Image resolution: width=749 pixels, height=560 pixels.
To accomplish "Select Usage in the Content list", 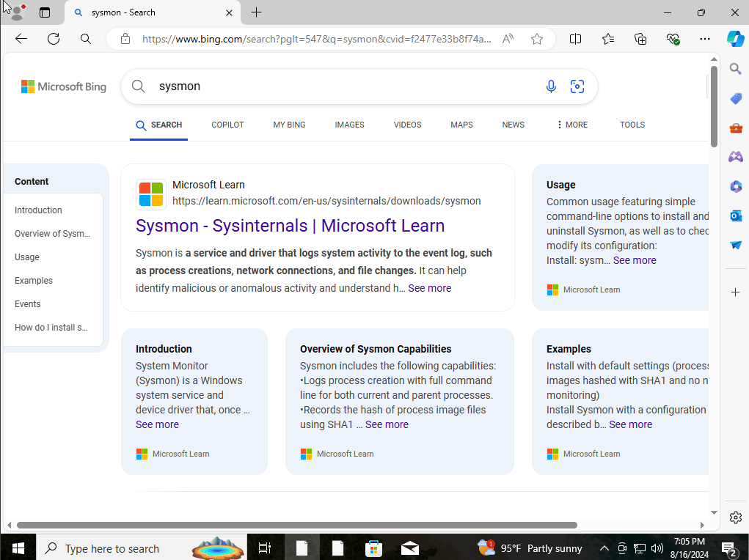I will coord(26,257).
